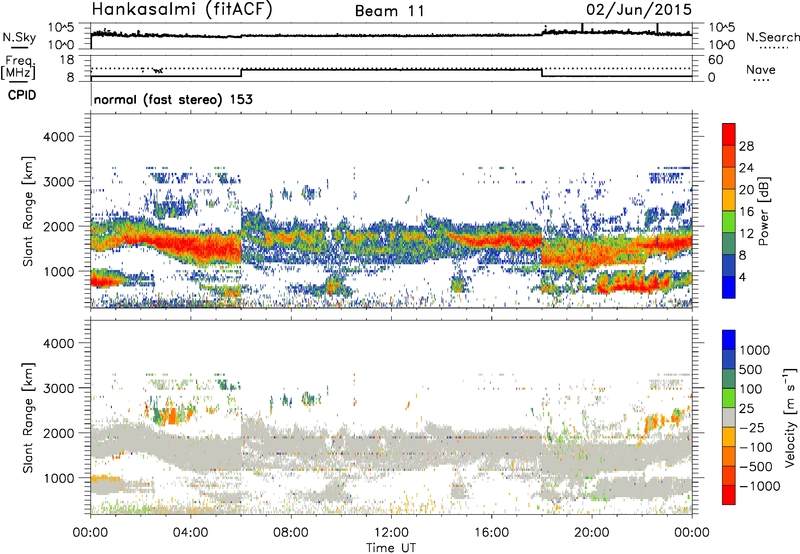Click the Power panel 'Slant Range [km]' label
Screen dimensions: 800x554
coord(28,211)
